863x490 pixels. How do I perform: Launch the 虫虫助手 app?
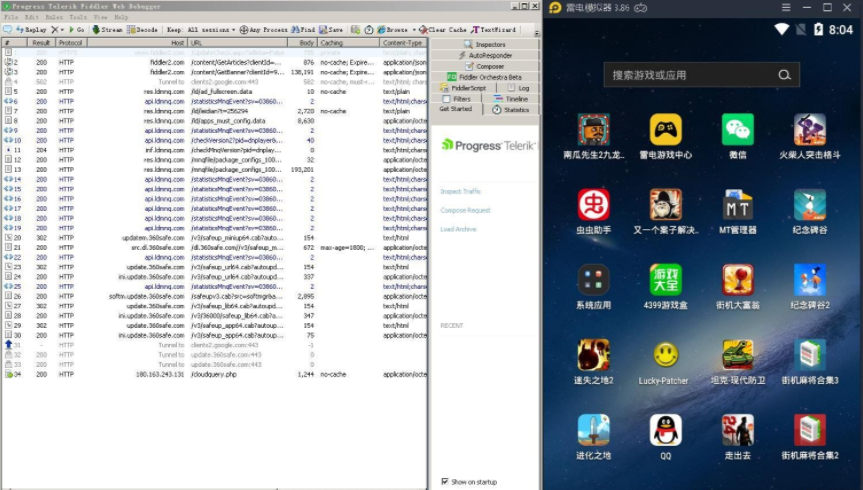[x=593, y=211]
